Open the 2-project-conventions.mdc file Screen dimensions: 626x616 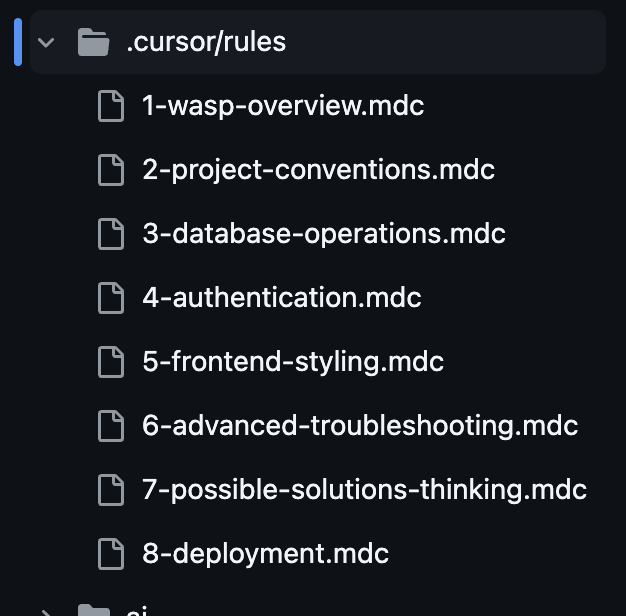point(319,170)
